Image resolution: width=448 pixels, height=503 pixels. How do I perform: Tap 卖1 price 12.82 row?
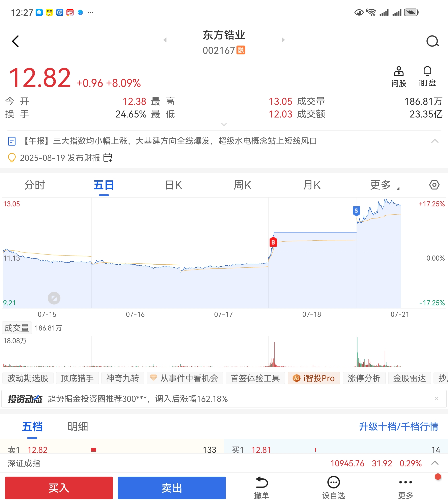[112, 450]
